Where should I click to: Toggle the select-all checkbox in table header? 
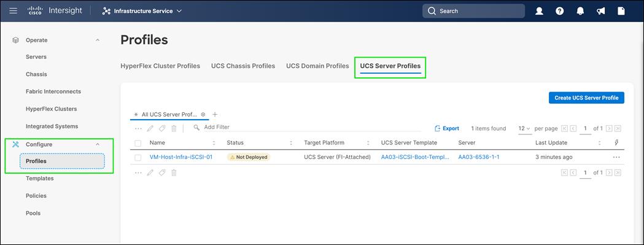(x=138, y=143)
